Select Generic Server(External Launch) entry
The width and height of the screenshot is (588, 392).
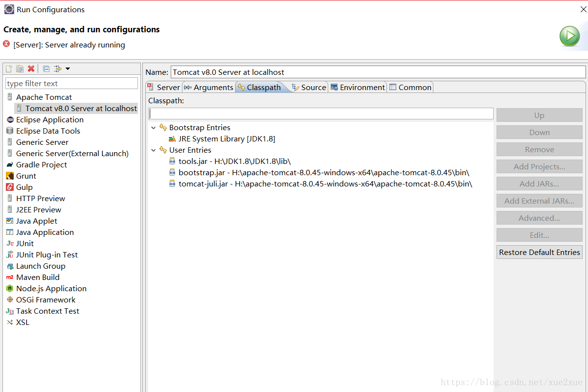72,153
